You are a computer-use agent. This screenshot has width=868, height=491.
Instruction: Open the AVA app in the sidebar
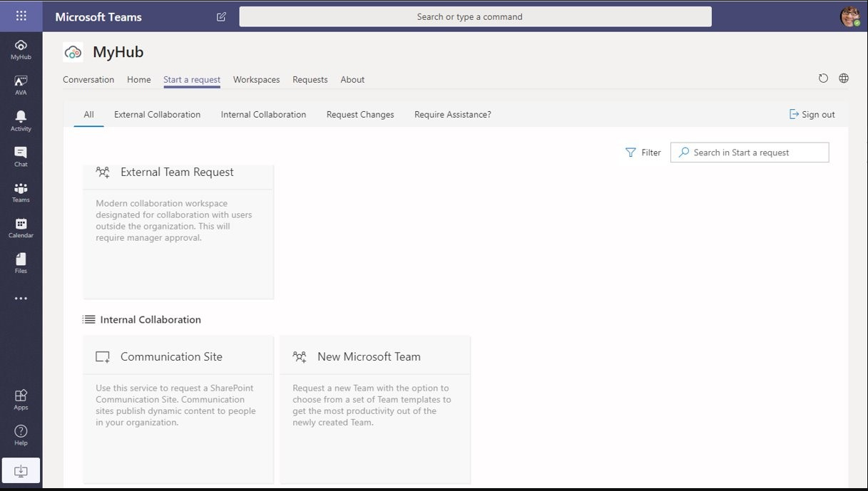coord(21,85)
